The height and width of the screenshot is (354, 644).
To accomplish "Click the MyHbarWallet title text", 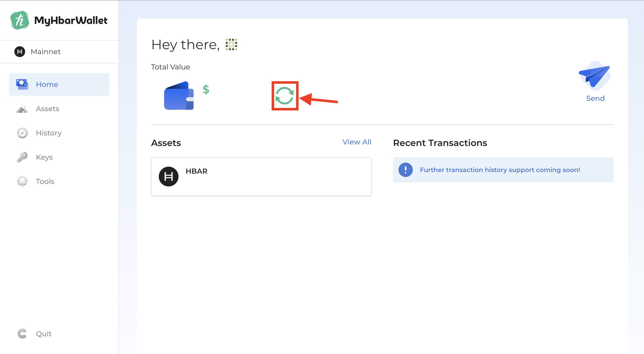I will coord(71,20).
